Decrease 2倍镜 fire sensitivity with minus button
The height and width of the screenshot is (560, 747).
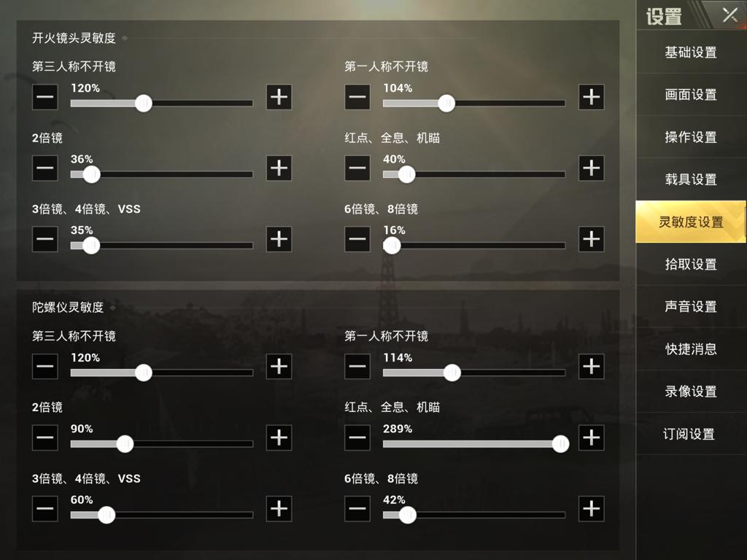(44, 168)
